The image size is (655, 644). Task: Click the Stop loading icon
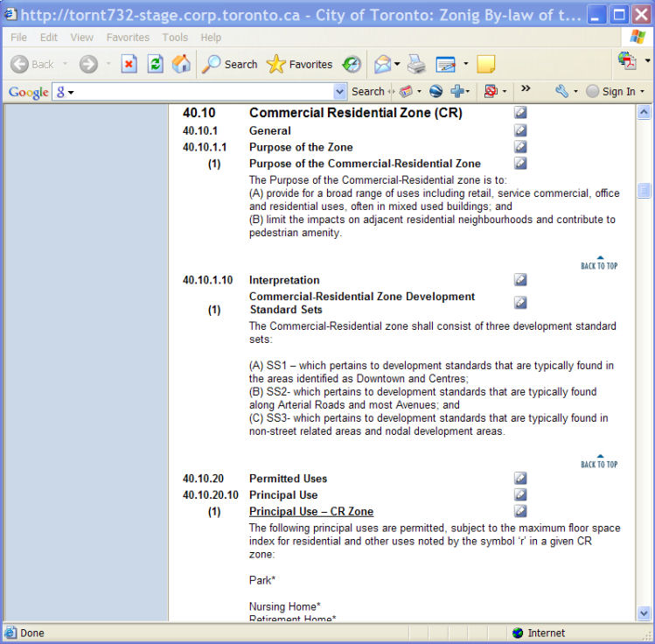click(x=129, y=64)
